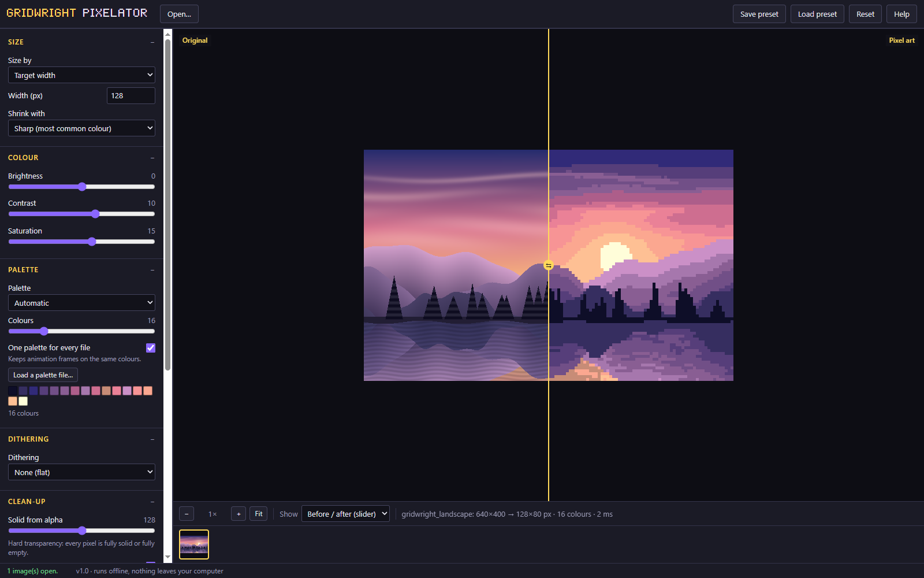Click Load a palette file button
Image resolution: width=924 pixels, height=578 pixels.
[43, 375]
